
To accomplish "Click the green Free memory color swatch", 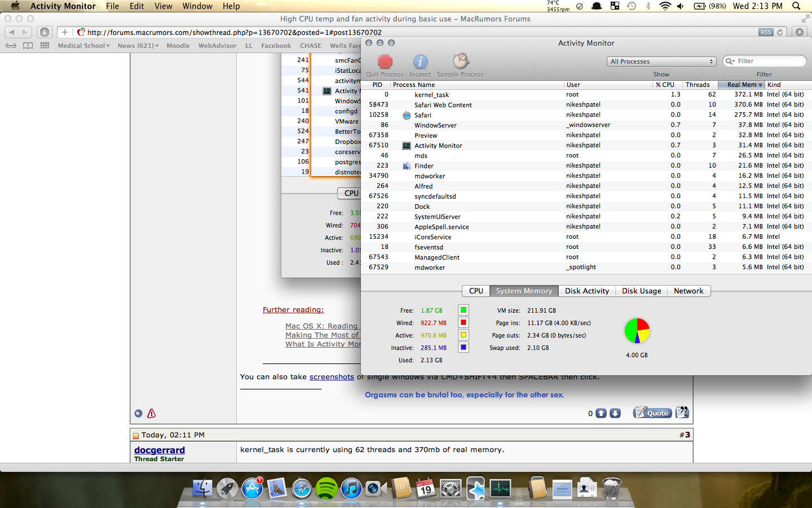I will (463, 310).
